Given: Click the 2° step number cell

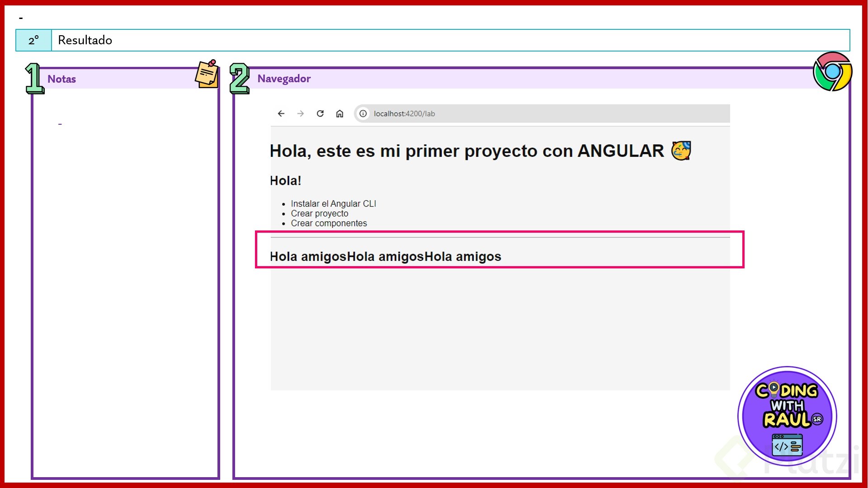Looking at the screenshot, I should (x=33, y=40).
